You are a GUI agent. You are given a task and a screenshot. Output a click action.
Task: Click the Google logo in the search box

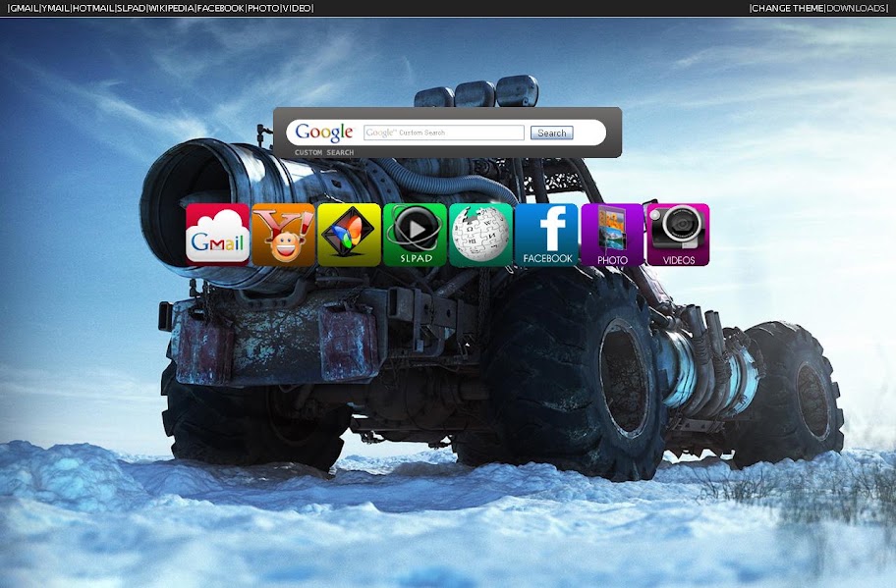[x=324, y=133]
